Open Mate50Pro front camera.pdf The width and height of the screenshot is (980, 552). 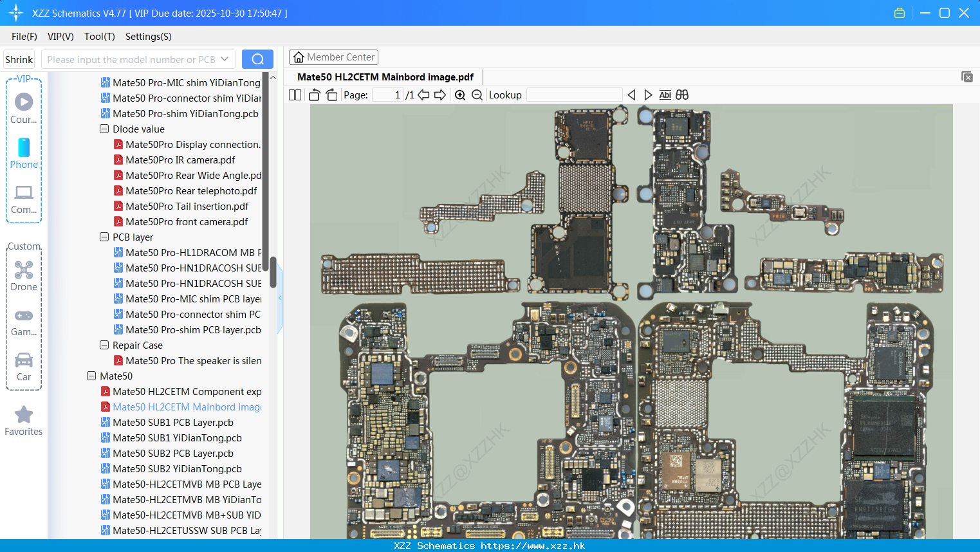(181, 221)
